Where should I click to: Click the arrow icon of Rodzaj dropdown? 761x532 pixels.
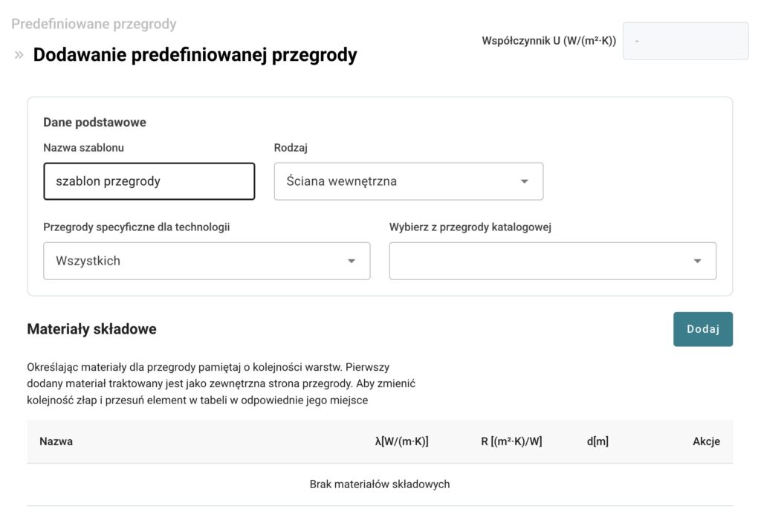tap(524, 181)
